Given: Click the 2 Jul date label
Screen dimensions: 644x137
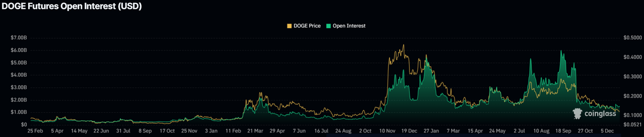Looking at the screenshot, I should 519,131.
